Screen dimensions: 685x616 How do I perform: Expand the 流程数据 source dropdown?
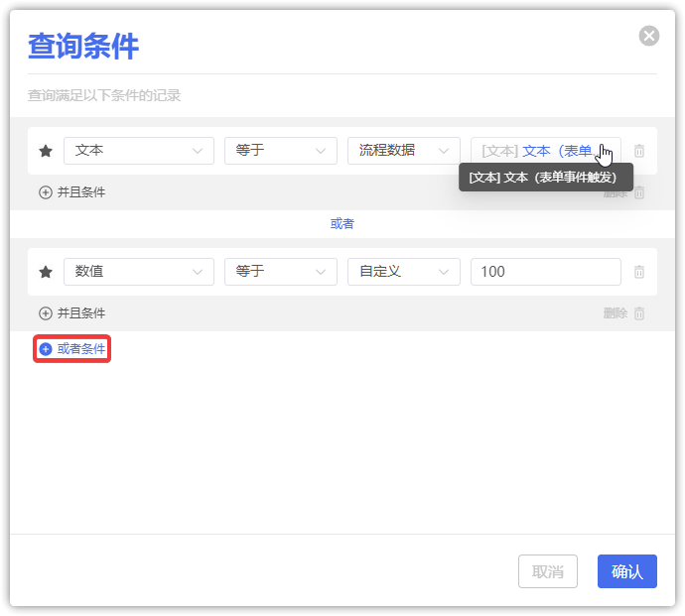point(403,151)
